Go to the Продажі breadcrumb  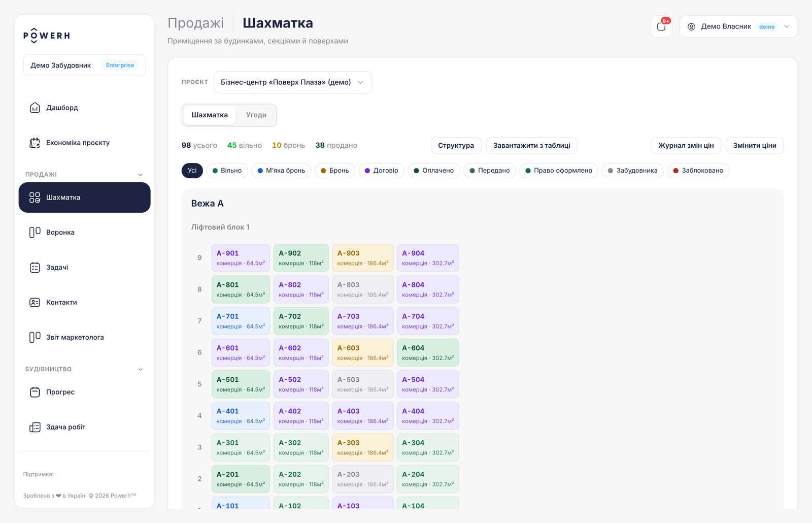tap(196, 23)
